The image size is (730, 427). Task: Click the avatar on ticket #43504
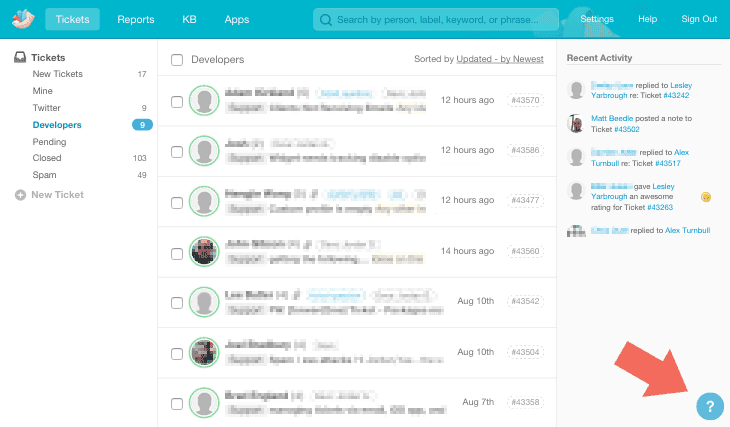coord(204,352)
